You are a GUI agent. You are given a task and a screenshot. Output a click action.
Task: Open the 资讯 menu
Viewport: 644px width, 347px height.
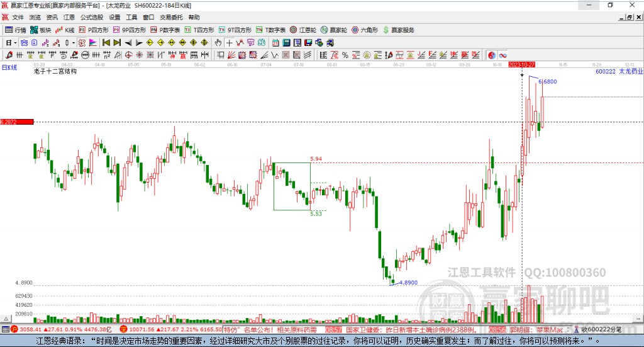point(52,17)
